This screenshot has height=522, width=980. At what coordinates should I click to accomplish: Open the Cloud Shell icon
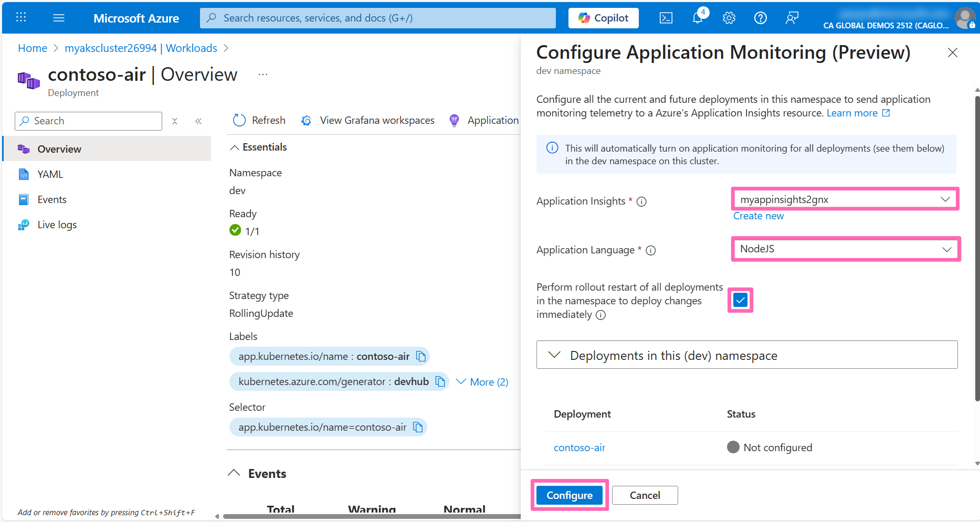(666, 17)
